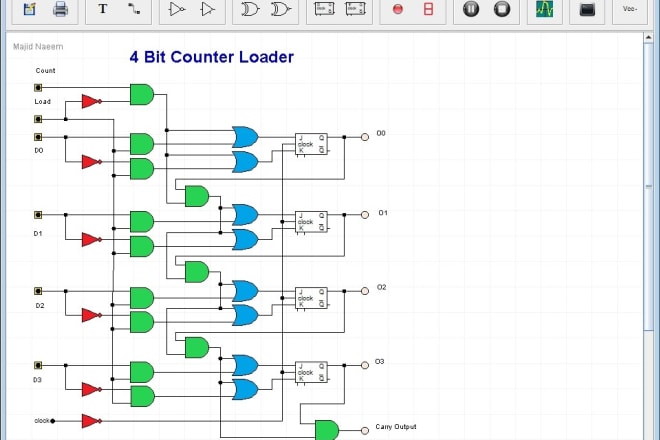The image size is (660, 440).
Task: Toggle the Count input pin
Action: 38,88
